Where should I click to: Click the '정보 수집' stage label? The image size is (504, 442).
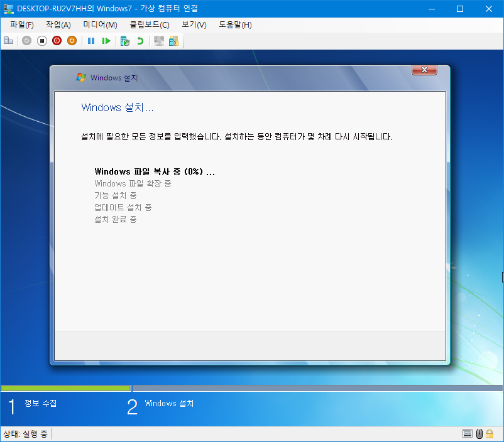[x=40, y=403]
